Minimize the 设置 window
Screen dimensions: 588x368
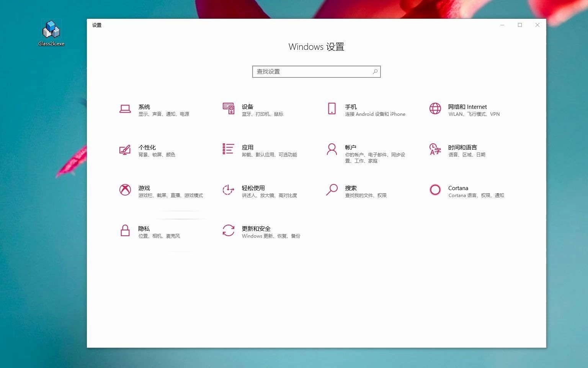tap(502, 25)
